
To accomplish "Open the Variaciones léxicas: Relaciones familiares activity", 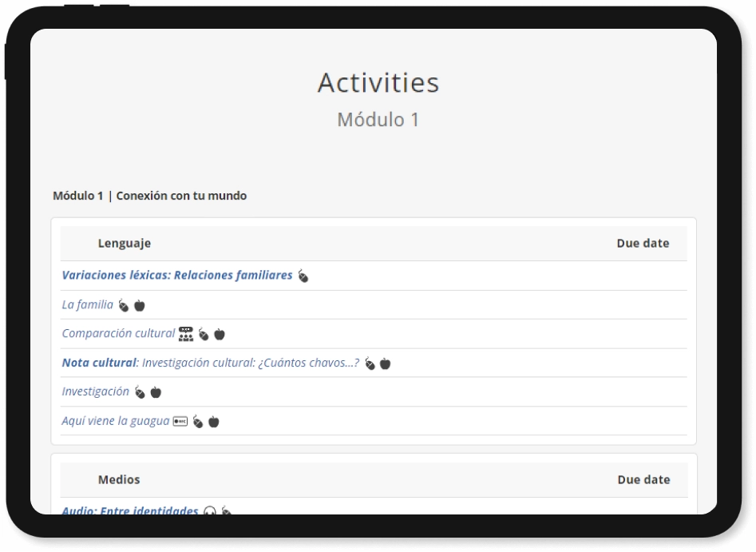I will (x=176, y=275).
